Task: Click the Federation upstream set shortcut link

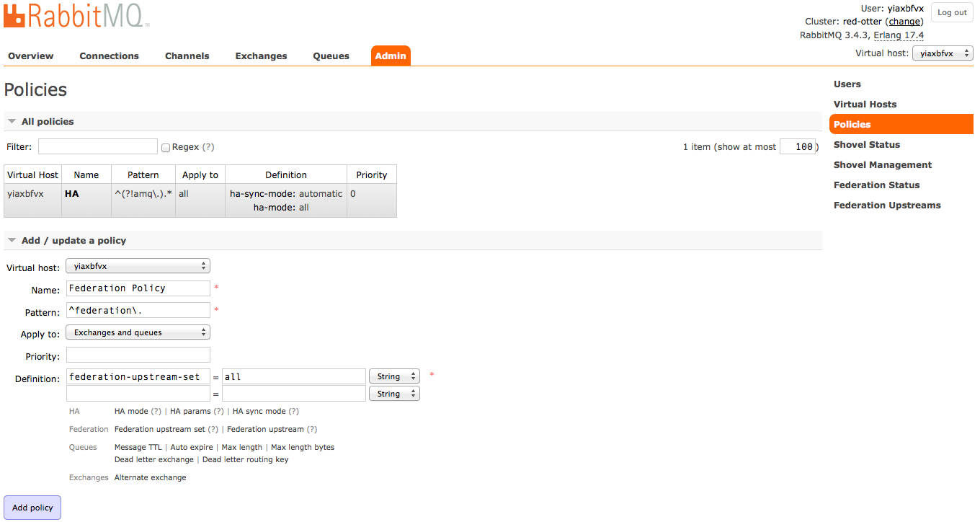Action: click(160, 429)
